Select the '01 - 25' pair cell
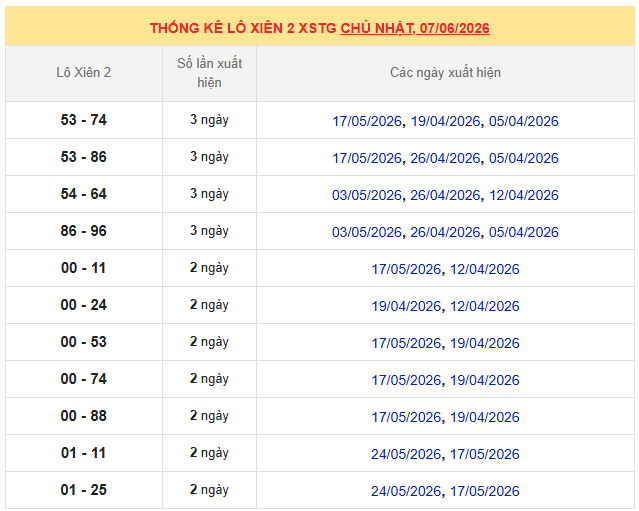 (x=84, y=490)
